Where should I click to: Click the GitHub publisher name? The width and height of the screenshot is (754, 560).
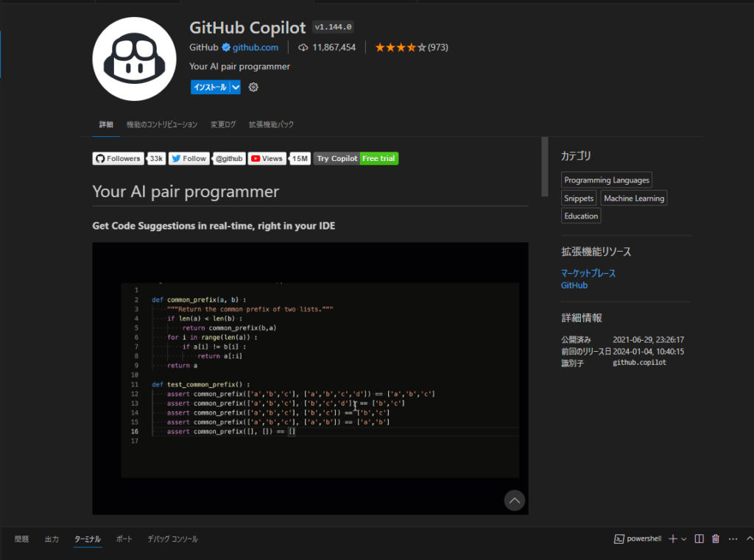pyautogui.click(x=204, y=47)
